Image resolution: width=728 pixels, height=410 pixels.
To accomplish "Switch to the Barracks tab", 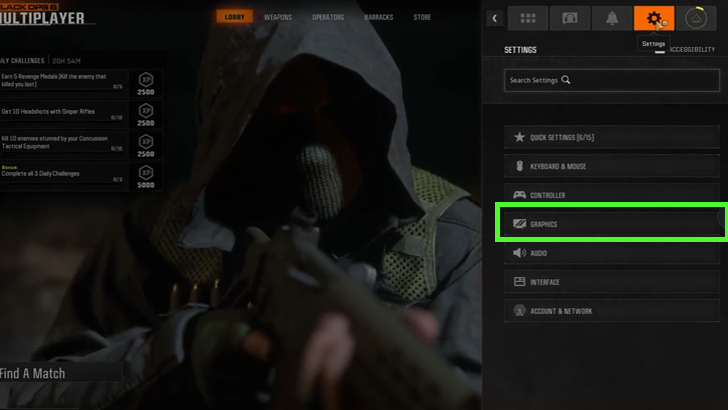I will 378,17.
